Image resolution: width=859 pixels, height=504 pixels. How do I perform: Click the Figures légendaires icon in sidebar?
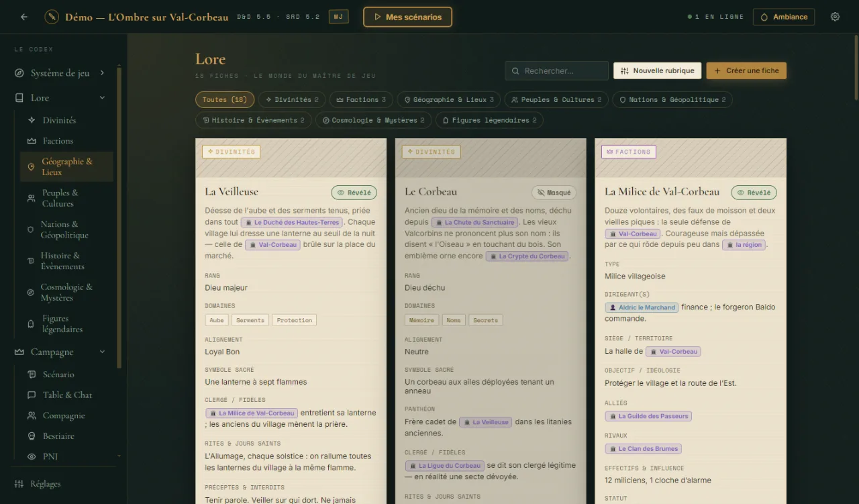pos(31,324)
